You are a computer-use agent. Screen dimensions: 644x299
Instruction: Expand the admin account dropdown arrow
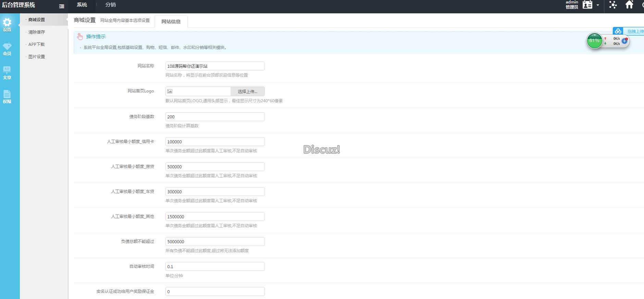pyautogui.click(x=598, y=5)
